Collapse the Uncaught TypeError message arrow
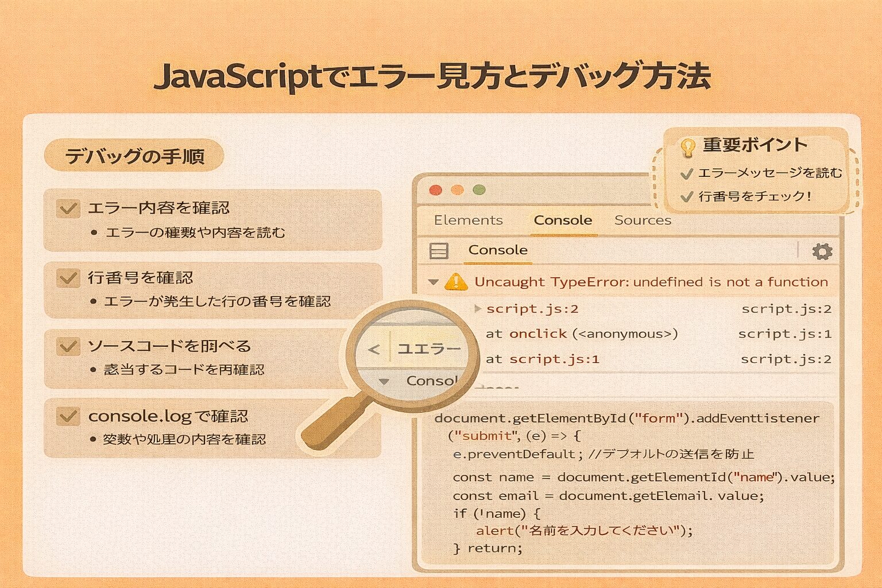The width and height of the screenshot is (882, 588). 434,282
